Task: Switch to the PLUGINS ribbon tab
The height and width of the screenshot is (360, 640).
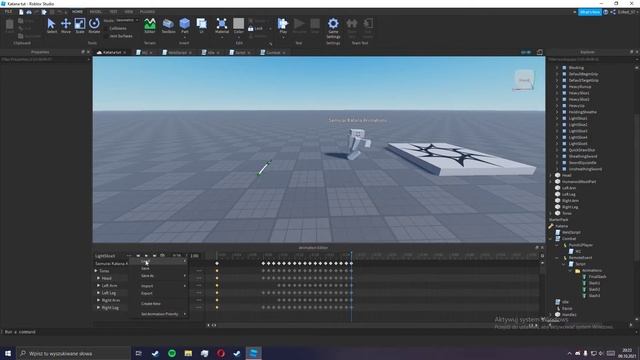Action: click(x=147, y=12)
